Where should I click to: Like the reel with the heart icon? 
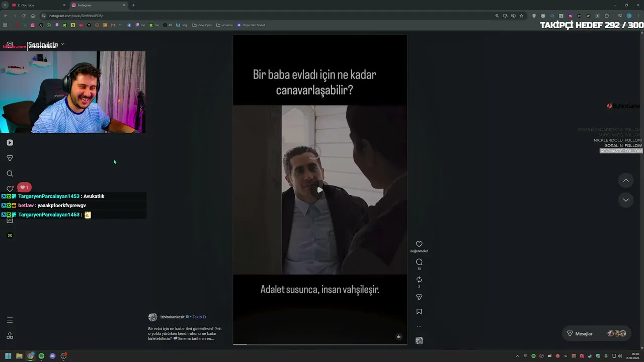pyautogui.click(x=419, y=244)
